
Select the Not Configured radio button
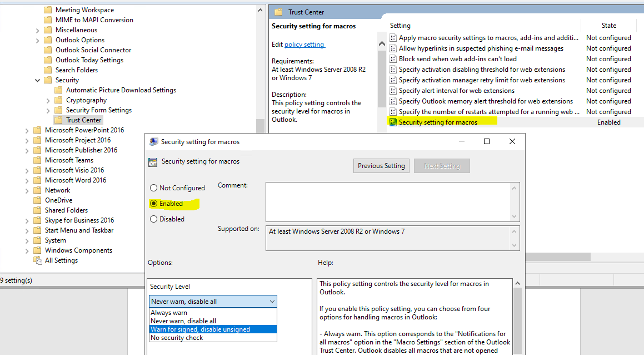153,188
